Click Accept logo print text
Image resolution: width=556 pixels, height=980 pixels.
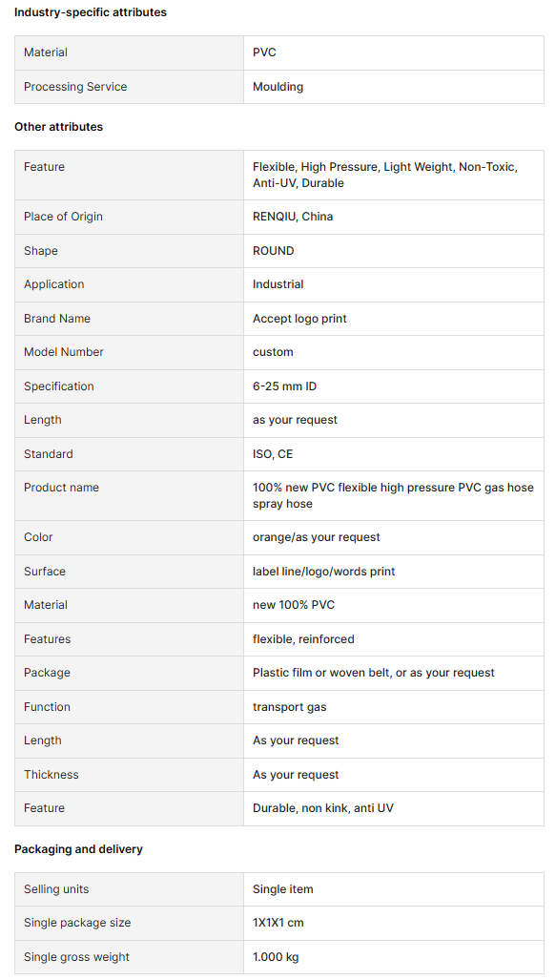pos(299,319)
